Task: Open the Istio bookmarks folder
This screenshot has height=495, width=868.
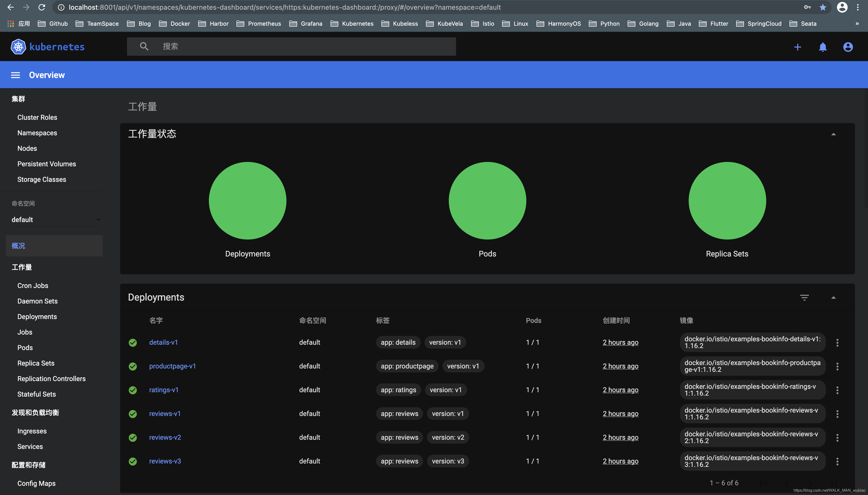Action: [482, 24]
